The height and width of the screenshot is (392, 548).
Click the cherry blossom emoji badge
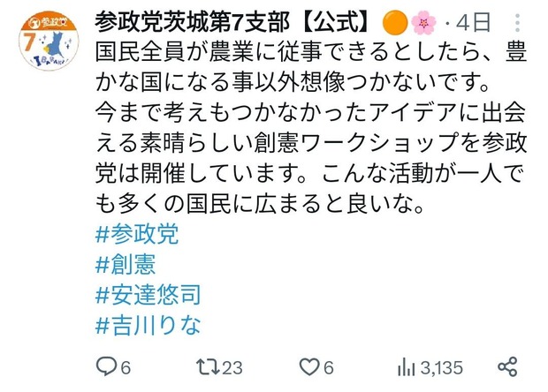click(423, 23)
